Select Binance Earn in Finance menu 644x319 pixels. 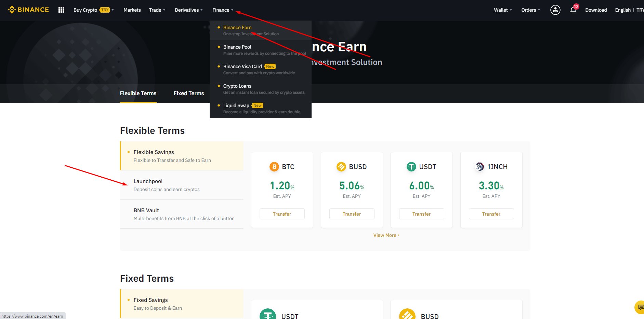click(x=261, y=30)
